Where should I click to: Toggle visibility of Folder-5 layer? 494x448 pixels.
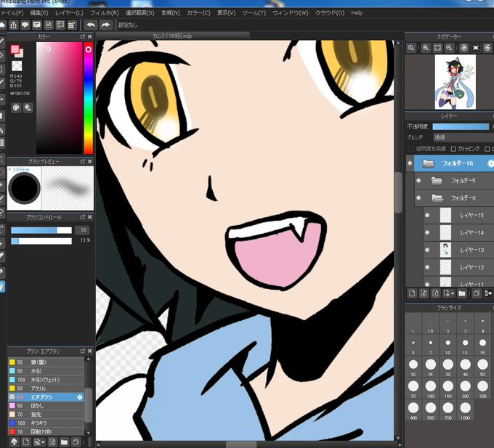418,180
